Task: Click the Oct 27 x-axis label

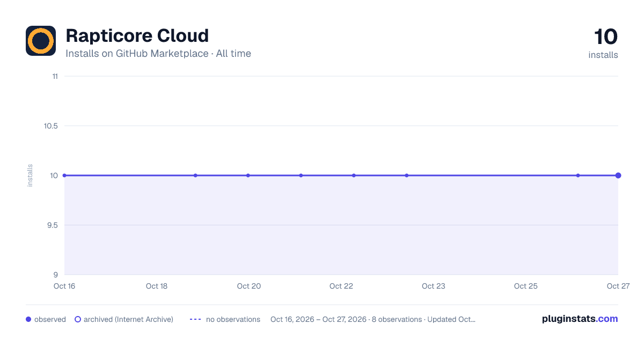Action: (618, 286)
